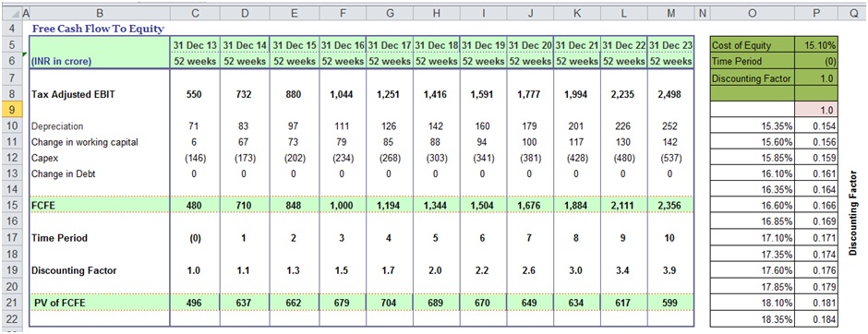Select row header 21

(x=12, y=303)
